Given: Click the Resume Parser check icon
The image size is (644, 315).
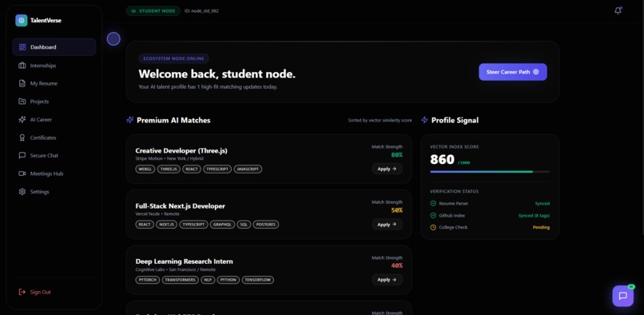Looking at the screenshot, I should 433,204.
